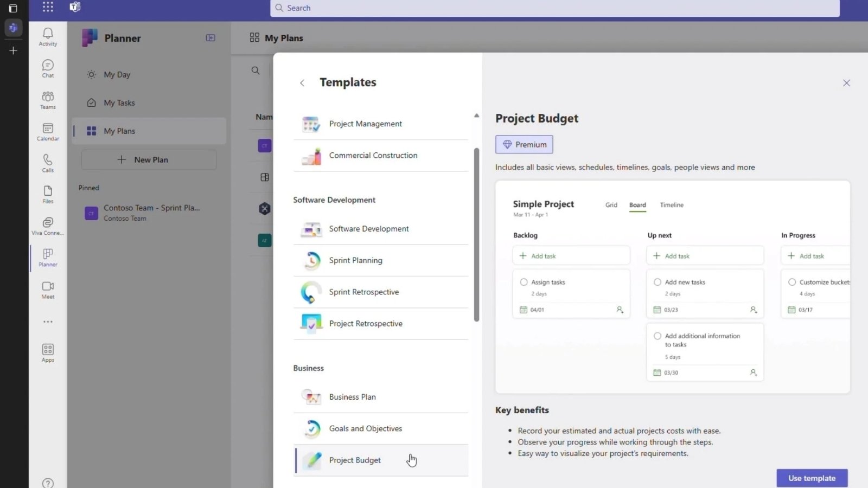Select the Goals and Objectives template
The height and width of the screenshot is (488, 868).
click(381, 428)
